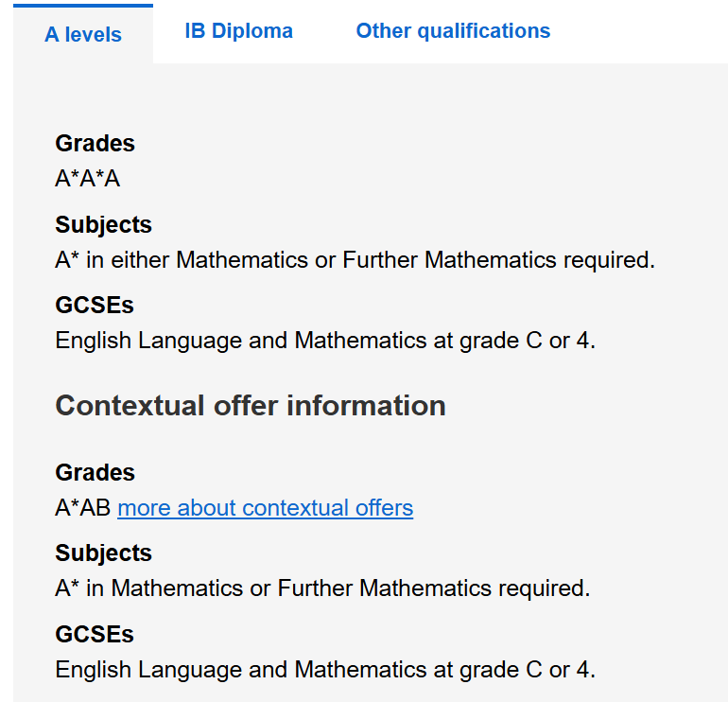Viewport: 728px width, 702px height.
Task: Select the A levels tab
Action: pyautogui.click(x=83, y=34)
